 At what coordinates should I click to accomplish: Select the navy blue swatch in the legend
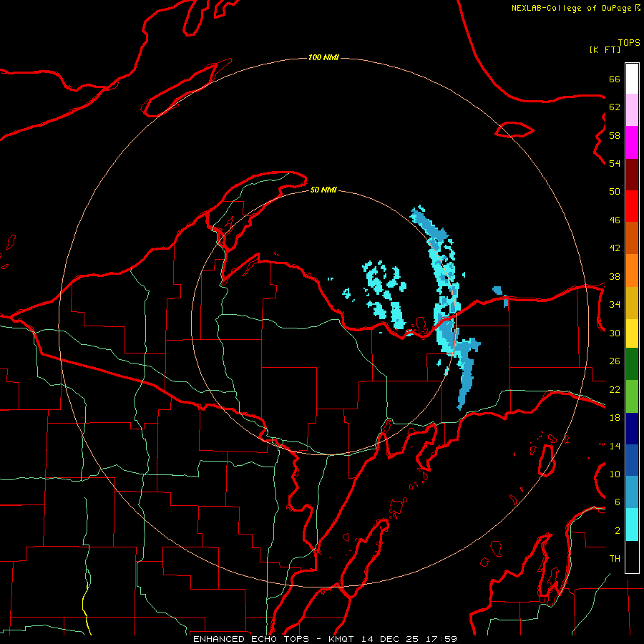632,429
